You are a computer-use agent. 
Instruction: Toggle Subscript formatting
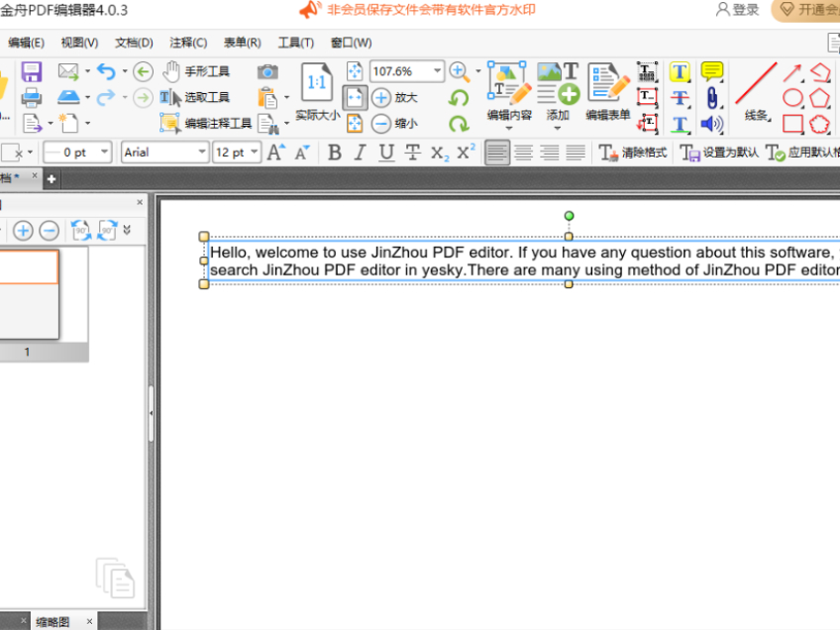pos(439,154)
